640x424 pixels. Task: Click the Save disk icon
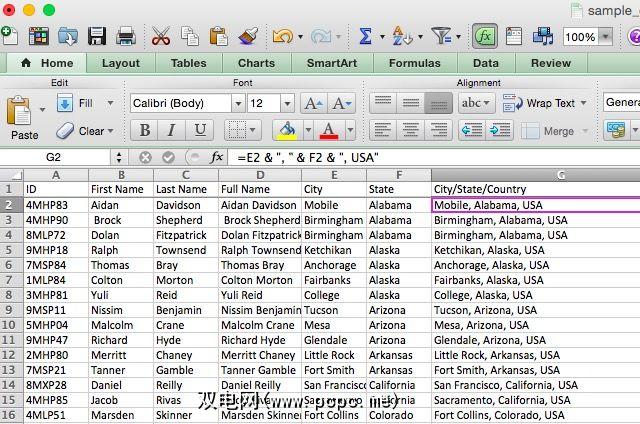(x=97, y=36)
